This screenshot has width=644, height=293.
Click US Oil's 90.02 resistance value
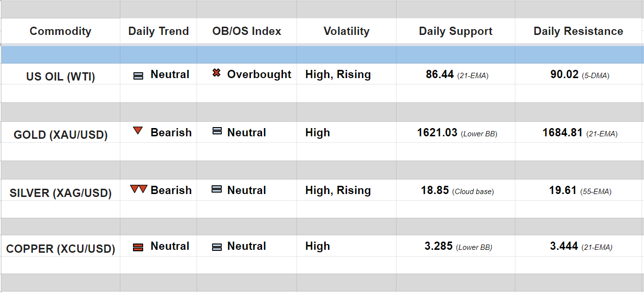pyautogui.click(x=564, y=75)
